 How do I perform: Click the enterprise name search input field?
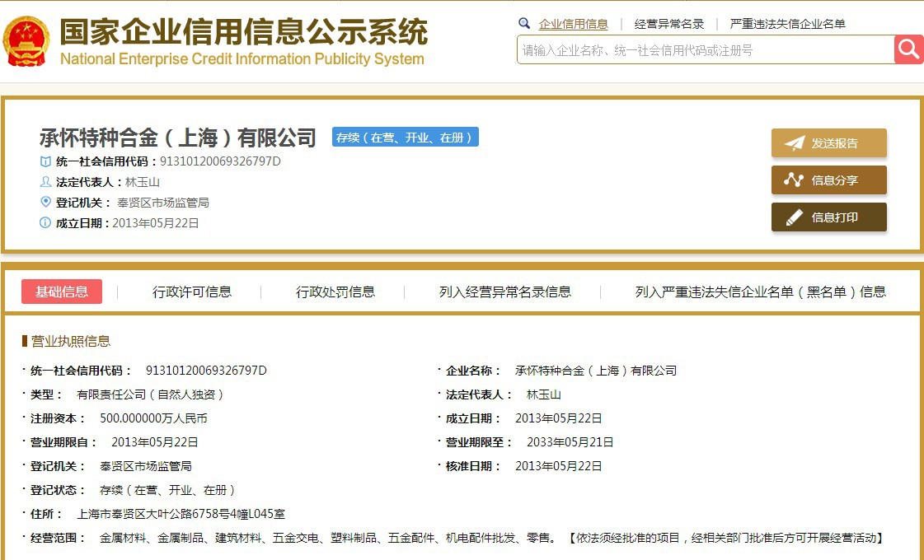[x=705, y=50]
